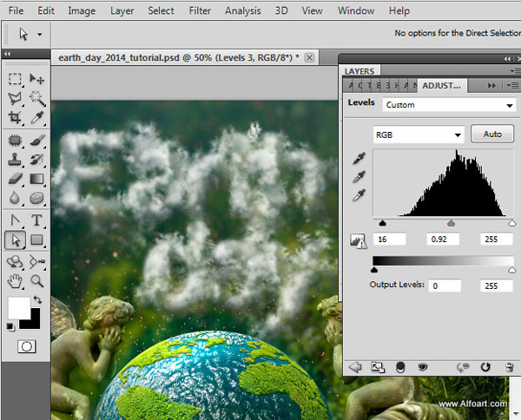Select the 3D Camera tool
521x420 pixels.
click(x=36, y=262)
